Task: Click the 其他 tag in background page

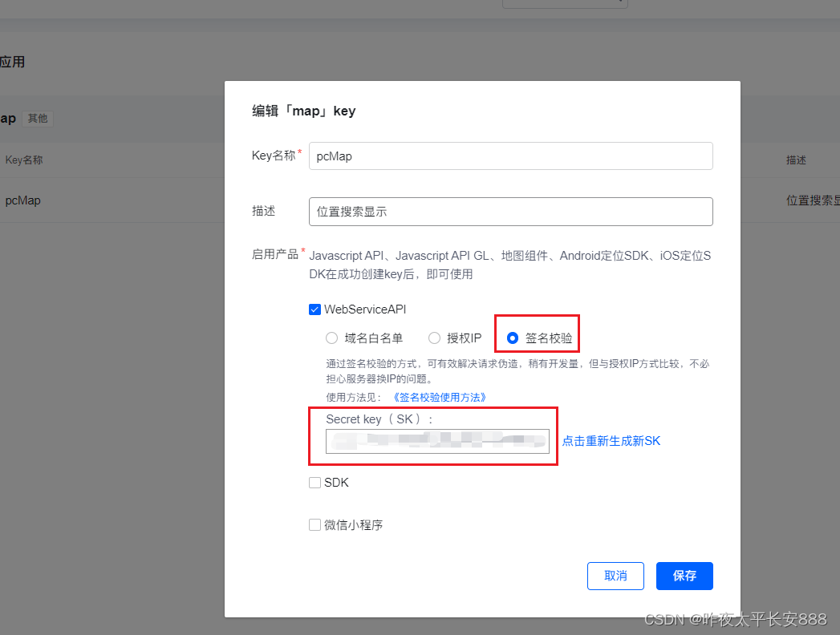Action: tap(38, 119)
